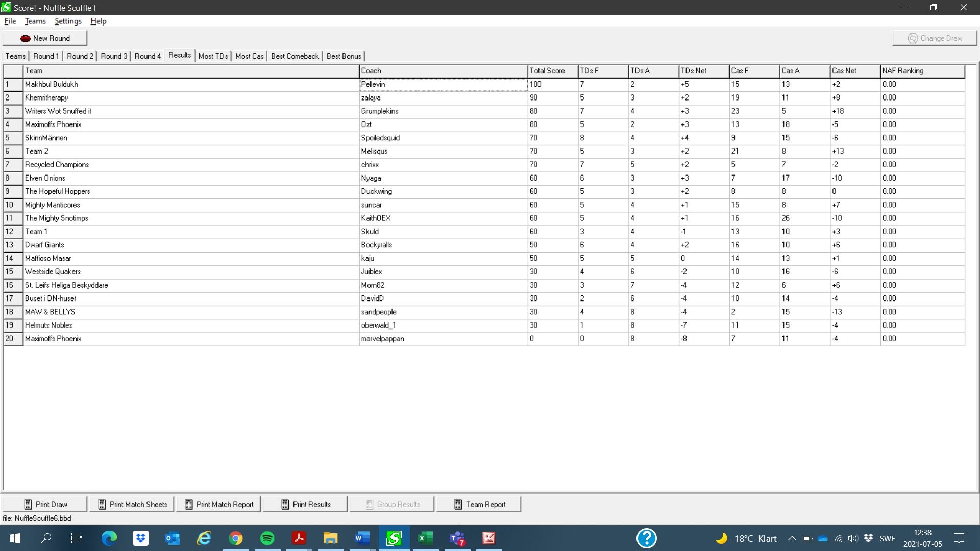Viewport: 980px width, 551px height.
Task: Open Dropbox taskbar icon
Action: pos(140,538)
